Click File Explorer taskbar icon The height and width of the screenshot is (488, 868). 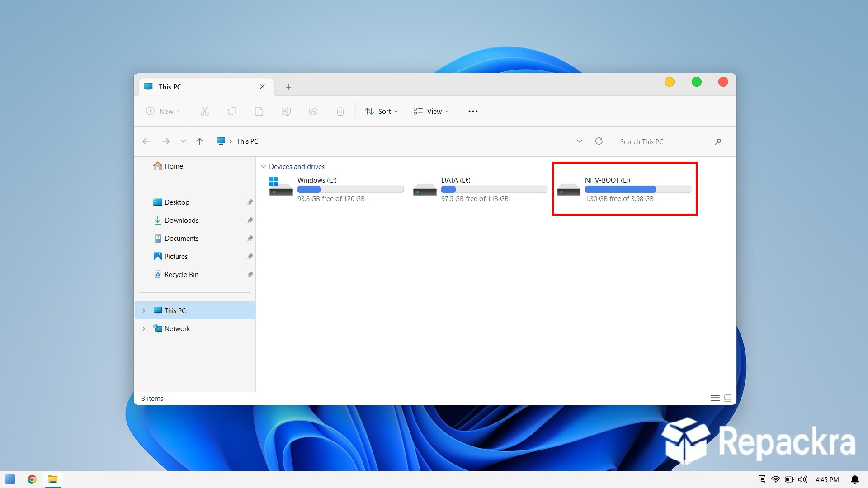click(53, 479)
